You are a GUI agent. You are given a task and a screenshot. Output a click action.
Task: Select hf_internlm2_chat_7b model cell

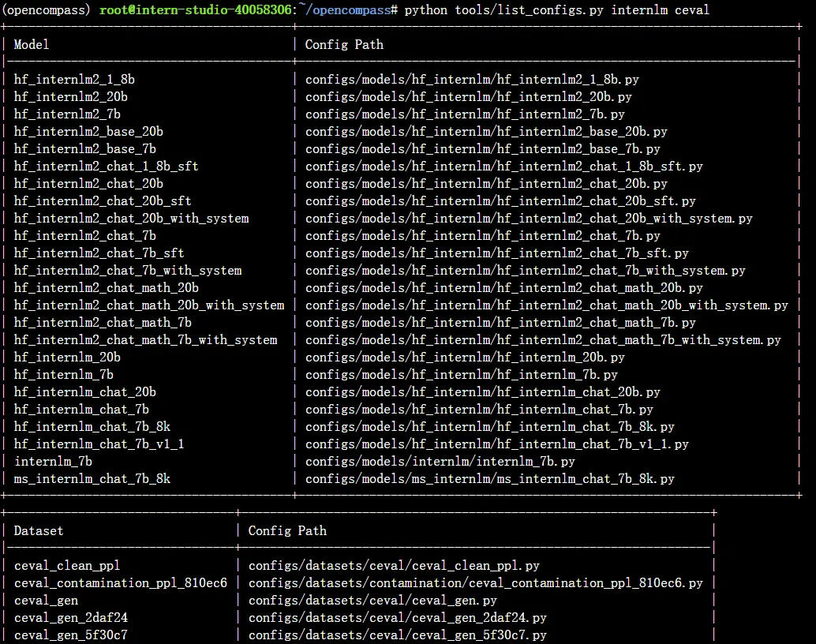[84, 235]
